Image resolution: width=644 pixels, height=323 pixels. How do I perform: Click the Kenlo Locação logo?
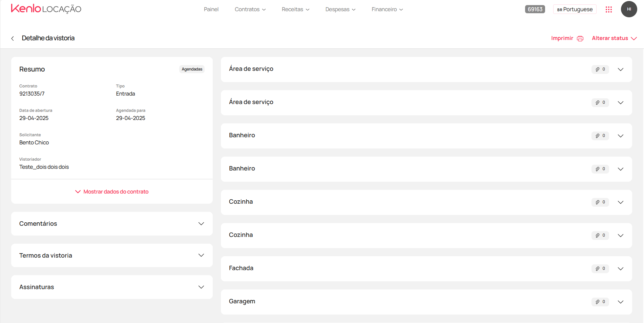click(x=46, y=9)
